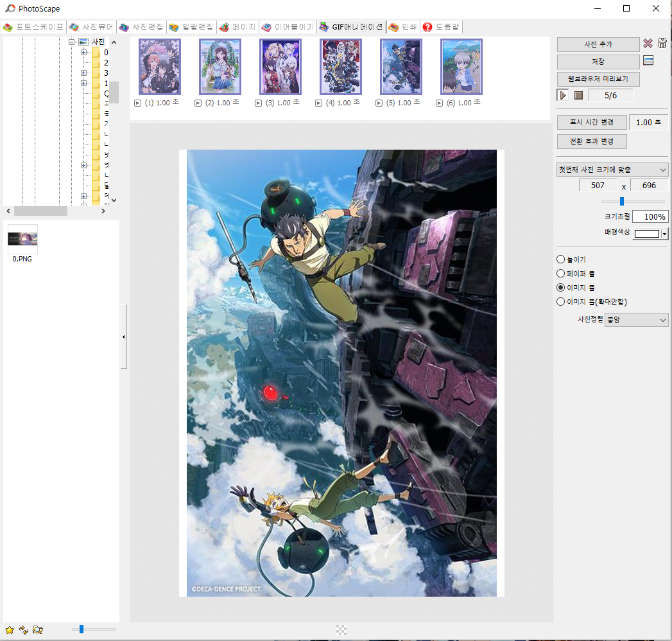
Task: Click the folder tree scroll-down arrow
Action: coord(114,200)
